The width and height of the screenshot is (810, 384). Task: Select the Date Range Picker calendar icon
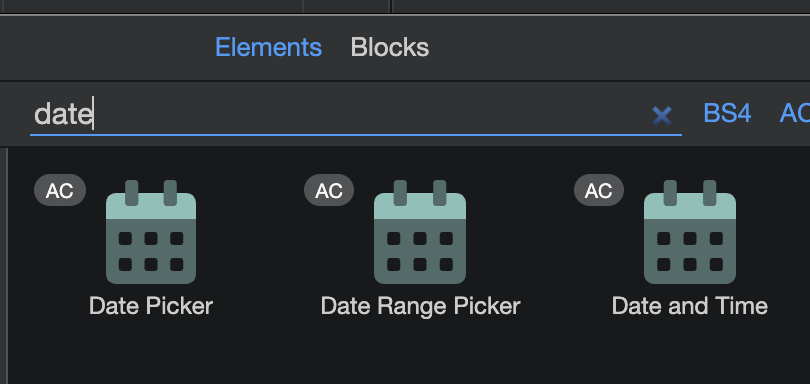pos(420,232)
